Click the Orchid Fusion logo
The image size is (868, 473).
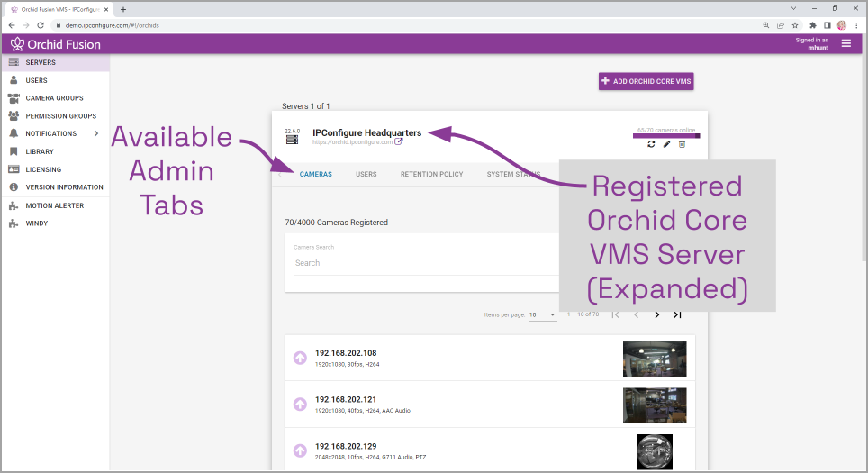click(55, 44)
